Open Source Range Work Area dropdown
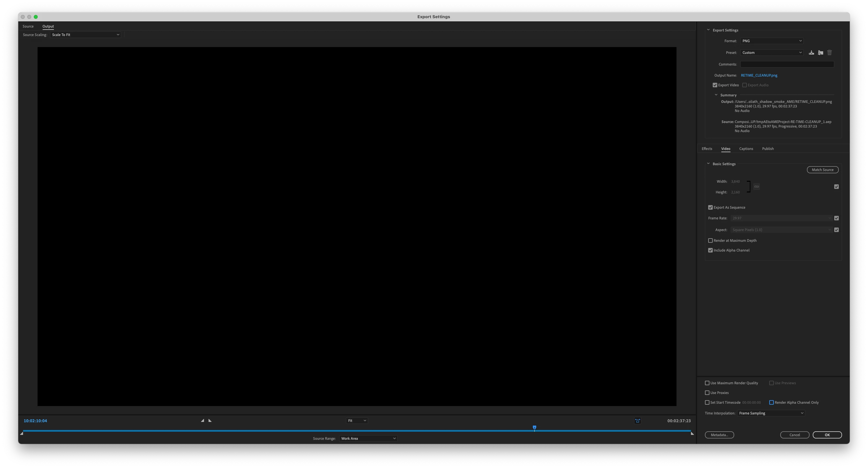 [x=368, y=438]
